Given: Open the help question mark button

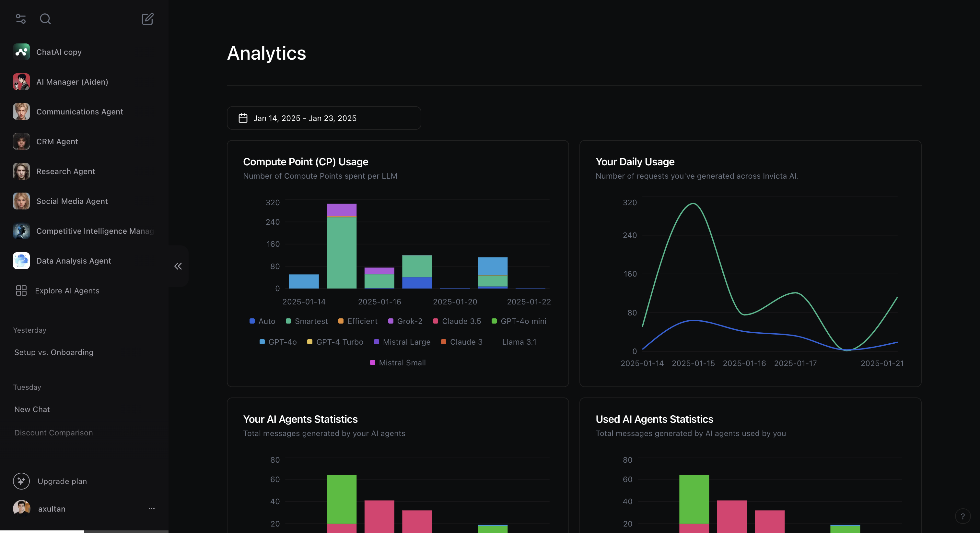Looking at the screenshot, I should (x=962, y=516).
